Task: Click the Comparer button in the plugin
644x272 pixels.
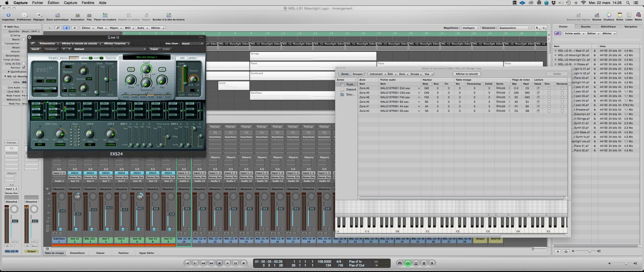Action: coord(51,49)
